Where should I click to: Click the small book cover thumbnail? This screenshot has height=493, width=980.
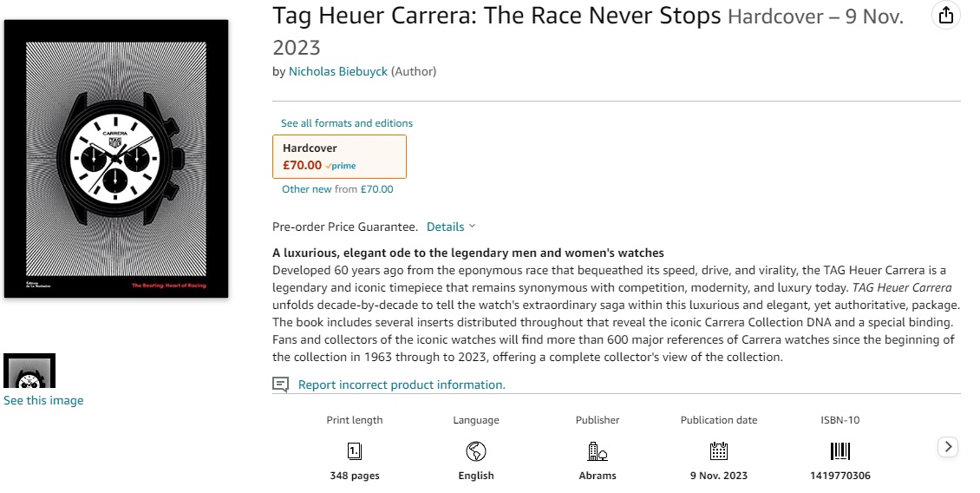pyautogui.click(x=29, y=371)
